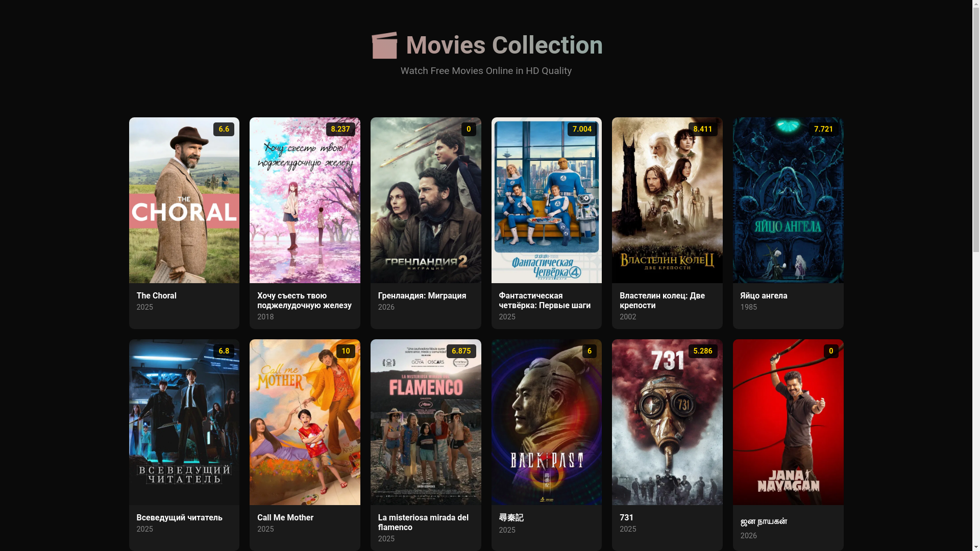Open Хочу съесть твою поджелудочную железу title
This screenshot has width=980, height=551.
pyautogui.click(x=304, y=300)
